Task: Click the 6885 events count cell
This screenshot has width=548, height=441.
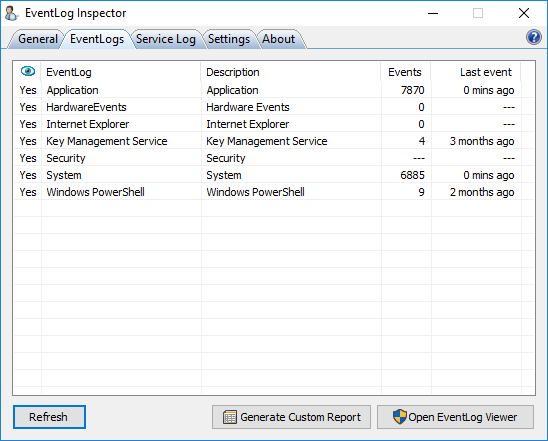Action: pyautogui.click(x=412, y=175)
